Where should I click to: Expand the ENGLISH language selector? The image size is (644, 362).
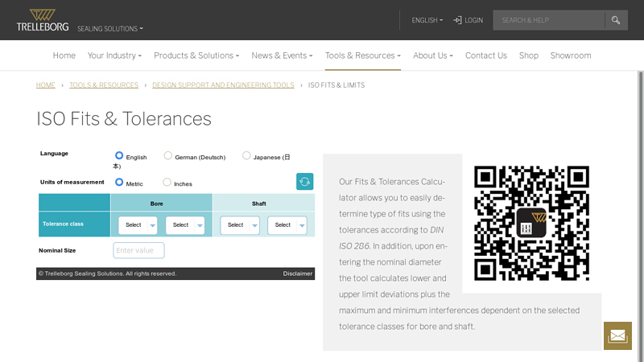(x=427, y=20)
